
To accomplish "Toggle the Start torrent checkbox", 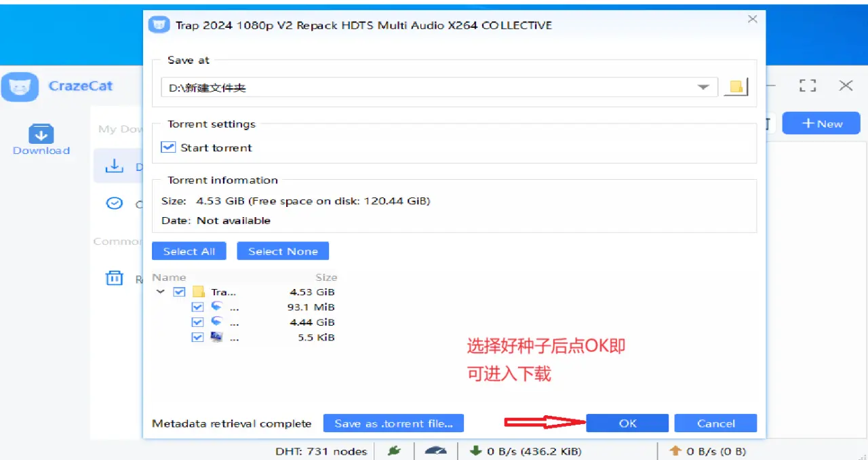I will [168, 147].
